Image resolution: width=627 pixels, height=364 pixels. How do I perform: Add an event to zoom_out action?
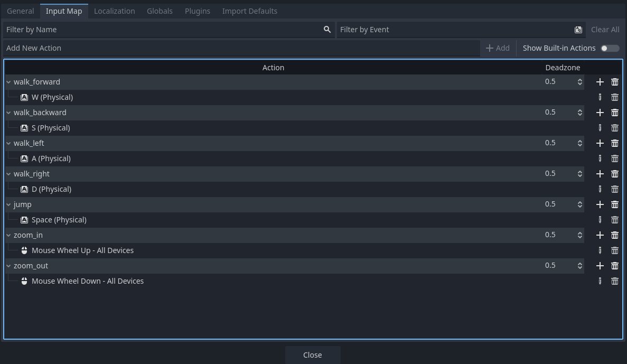point(600,266)
